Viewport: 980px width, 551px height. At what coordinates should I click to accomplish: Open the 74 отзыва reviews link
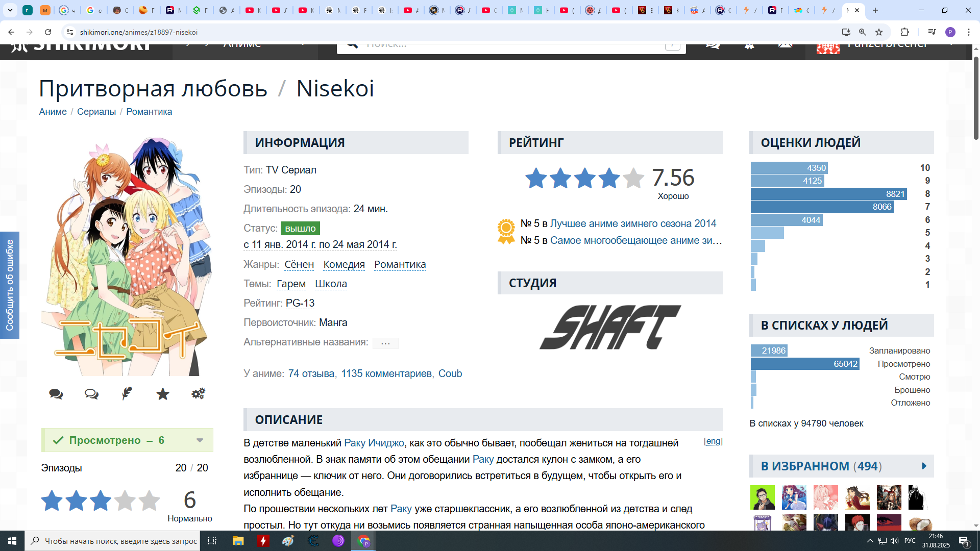pyautogui.click(x=311, y=373)
